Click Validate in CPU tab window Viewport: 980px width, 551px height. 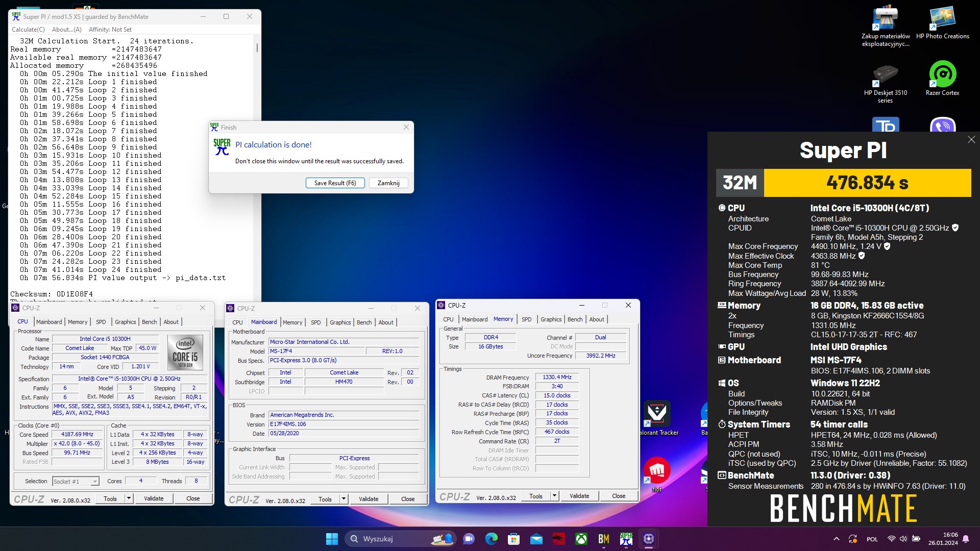154,498
